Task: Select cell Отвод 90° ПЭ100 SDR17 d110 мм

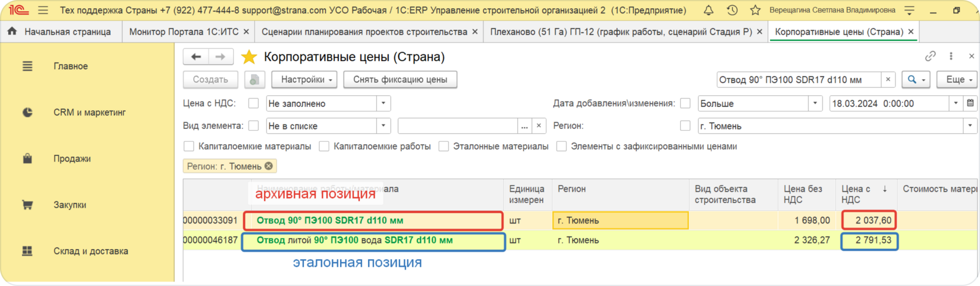Action: 373,220
